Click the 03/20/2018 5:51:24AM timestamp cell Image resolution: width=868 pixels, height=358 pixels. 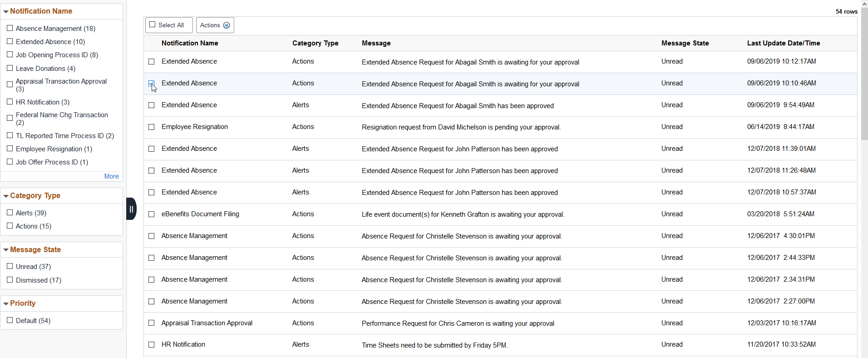[780, 214]
